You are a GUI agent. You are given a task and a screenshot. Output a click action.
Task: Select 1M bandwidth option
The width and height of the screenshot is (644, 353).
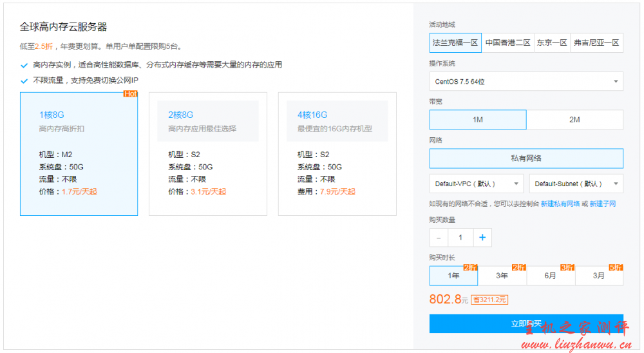pos(478,120)
